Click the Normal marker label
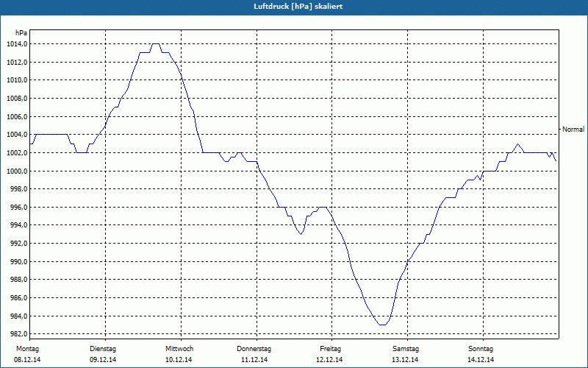Viewport: 588px width, 368px height. 573,130
